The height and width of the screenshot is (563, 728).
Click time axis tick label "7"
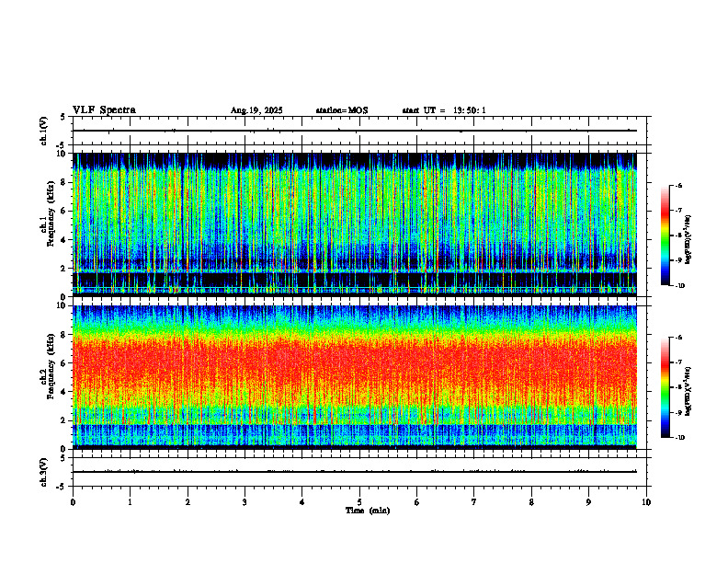coord(474,502)
